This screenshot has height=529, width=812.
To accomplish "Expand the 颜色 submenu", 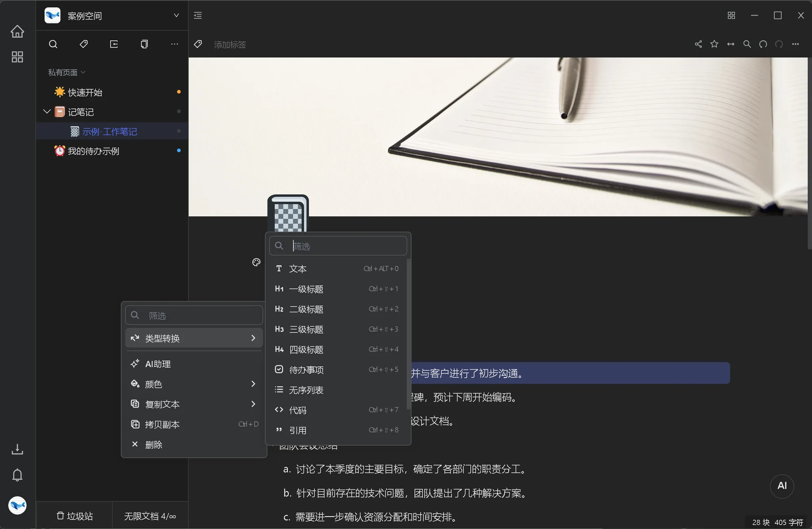I will 194,384.
